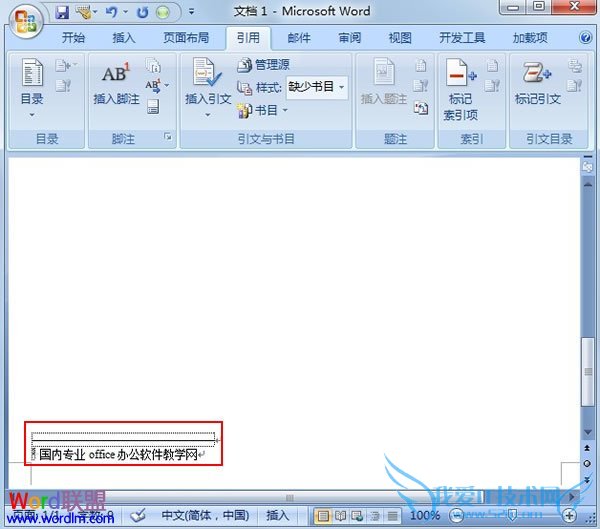This screenshot has width=600, height=529.
Task: Open the 邮件 tab
Action: coord(299,38)
